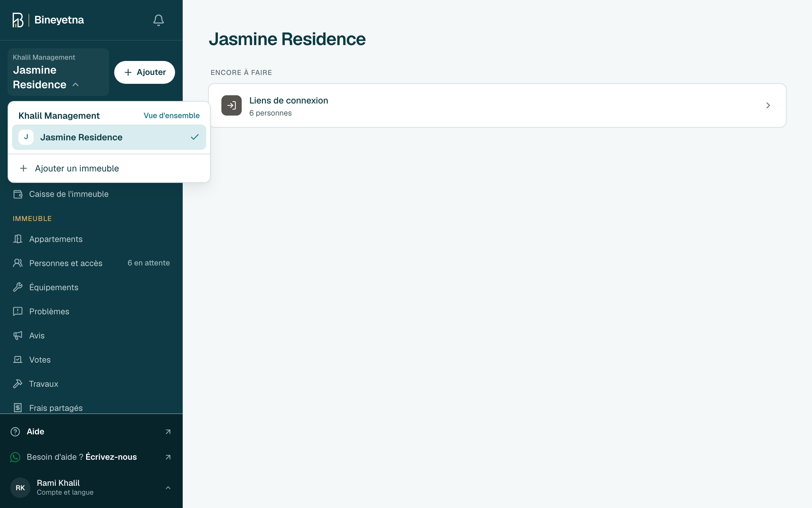812x508 pixels.
Task: Click the checkmark on Jasmine Residence row
Action: point(195,137)
